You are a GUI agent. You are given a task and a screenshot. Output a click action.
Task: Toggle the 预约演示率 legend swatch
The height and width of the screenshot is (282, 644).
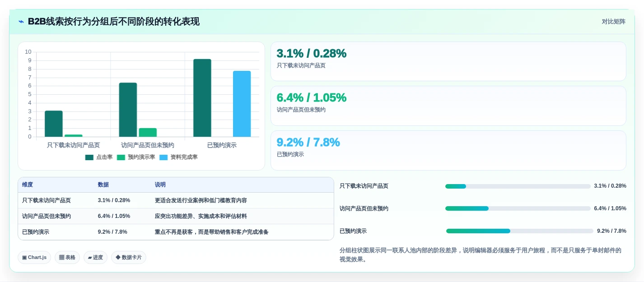(121, 157)
